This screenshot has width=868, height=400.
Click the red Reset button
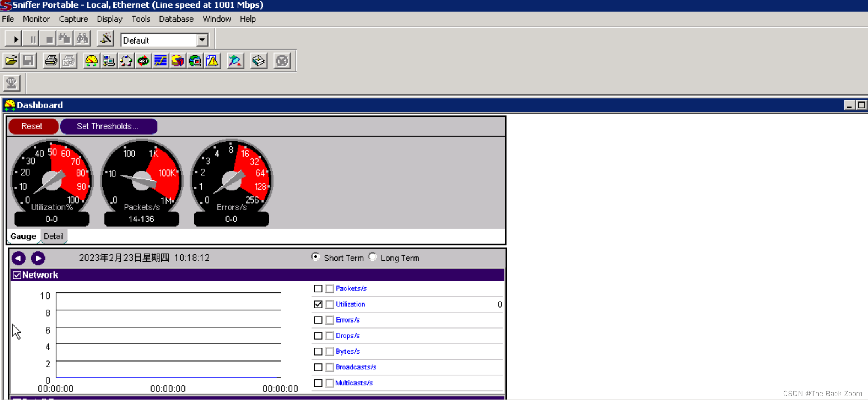pos(33,126)
